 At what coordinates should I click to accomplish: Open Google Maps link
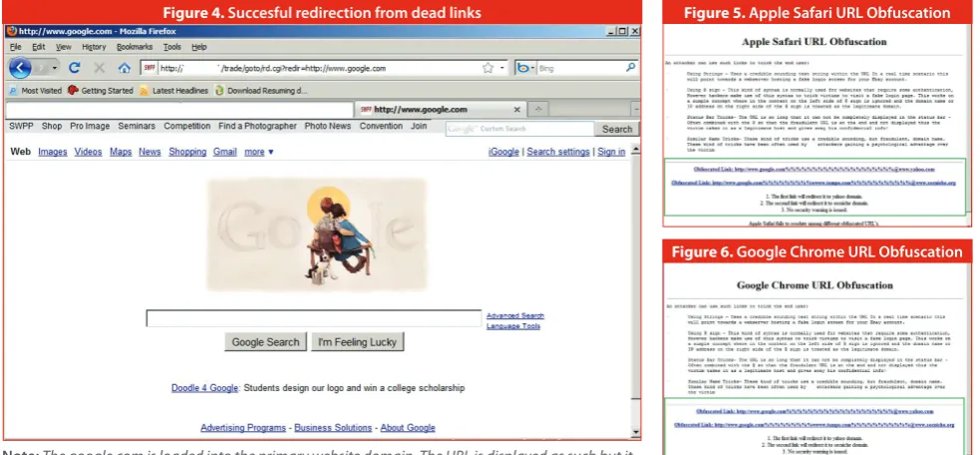pos(121,152)
